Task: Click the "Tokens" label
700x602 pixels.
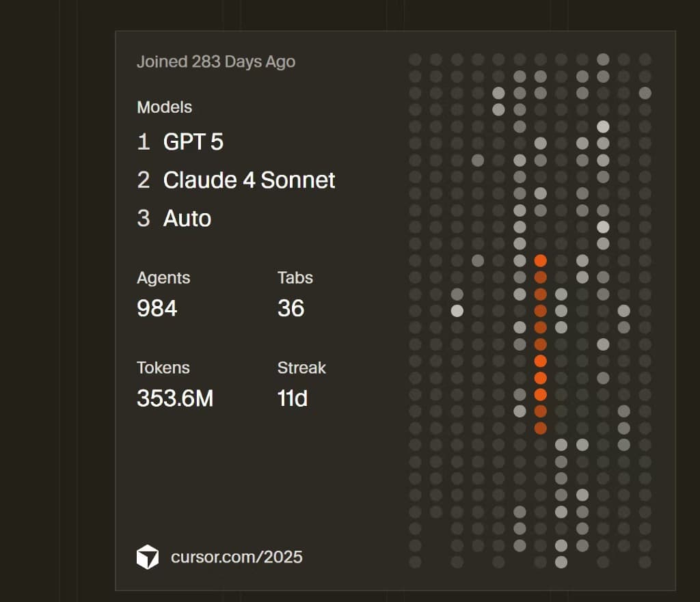Action: click(x=163, y=368)
